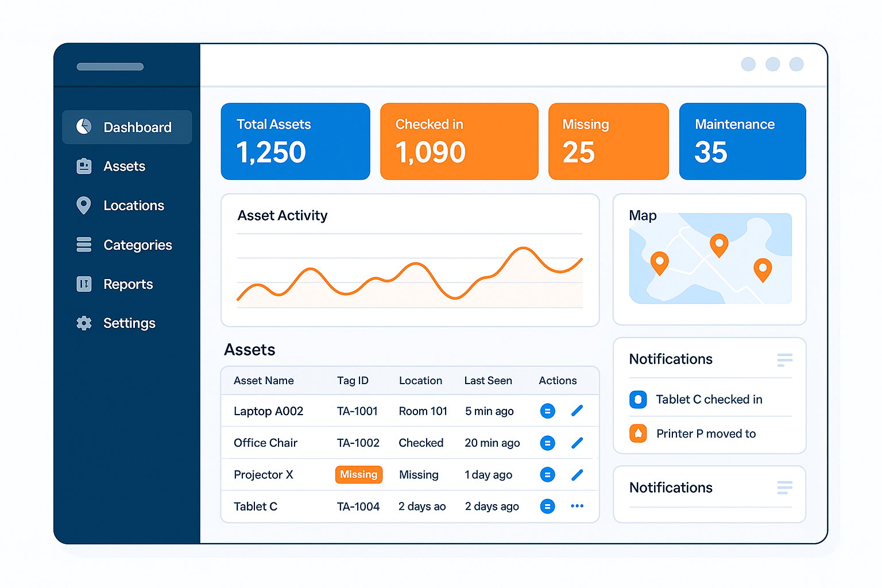The width and height of the screenshot is (882, 588).
Task: Click the middle orange map pin
Action: 718,245
